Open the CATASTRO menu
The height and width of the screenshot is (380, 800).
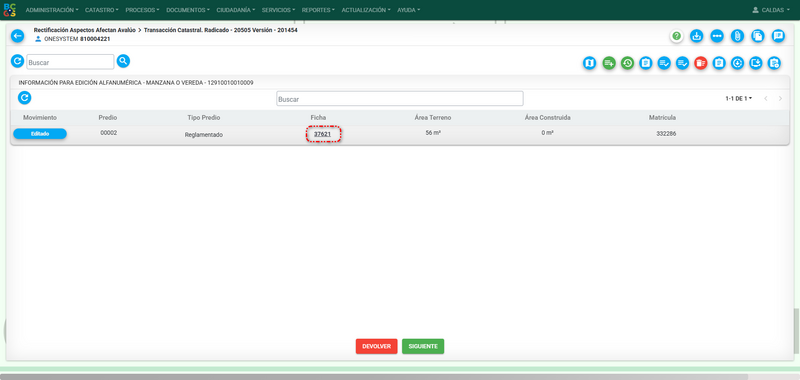point(102,10)
